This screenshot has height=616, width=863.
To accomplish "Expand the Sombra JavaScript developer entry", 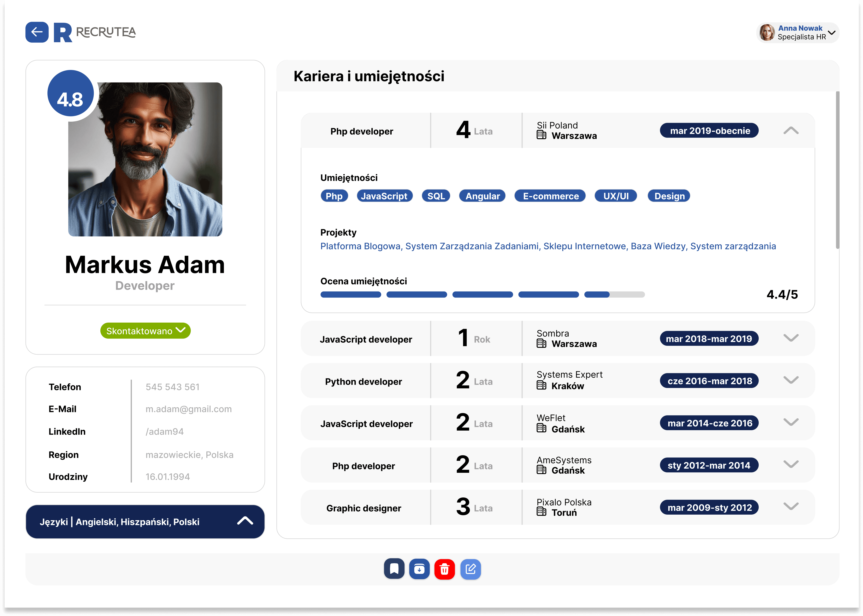I will (791, 338).
